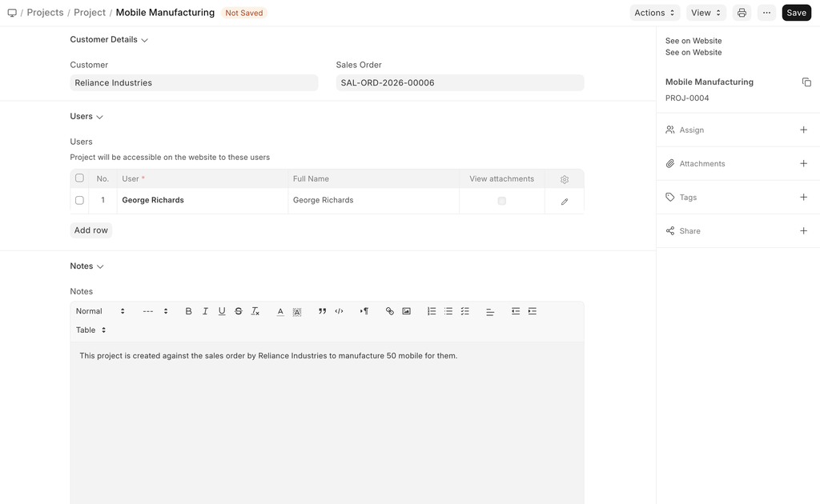Open the Users table settings gear

(x=565, y=179)
